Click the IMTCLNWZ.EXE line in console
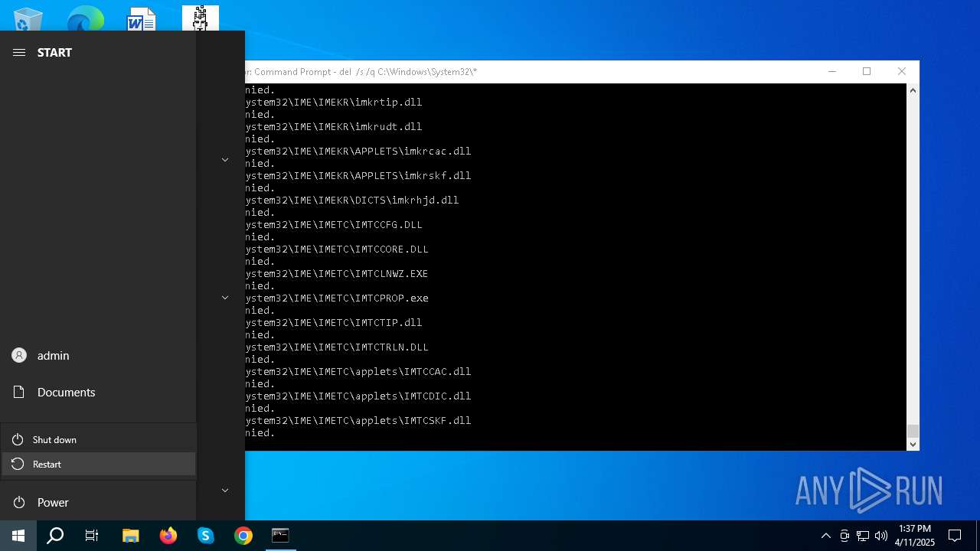The width and height of the screenshot is (980, 551). pyautogui.click(x=337, y=274)
